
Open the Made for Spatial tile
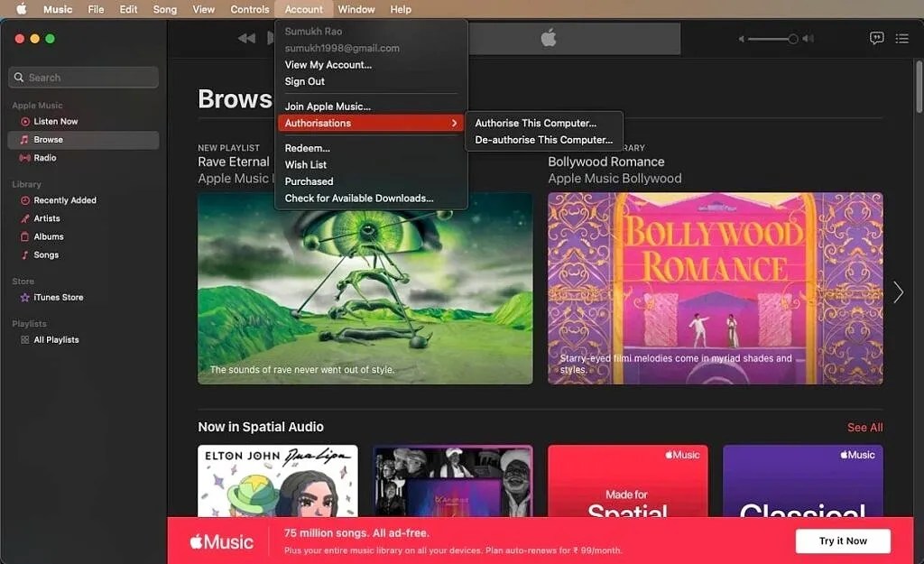(x=628, y=480)
